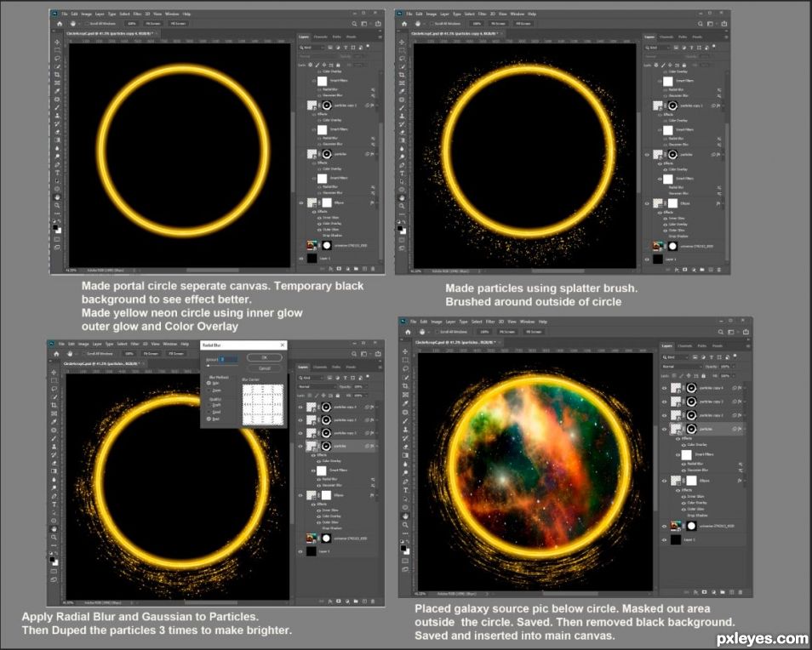Open Hand tool preset dropdown in galaxy window
This screenshot has height=650, width=812.
[429, 332]
